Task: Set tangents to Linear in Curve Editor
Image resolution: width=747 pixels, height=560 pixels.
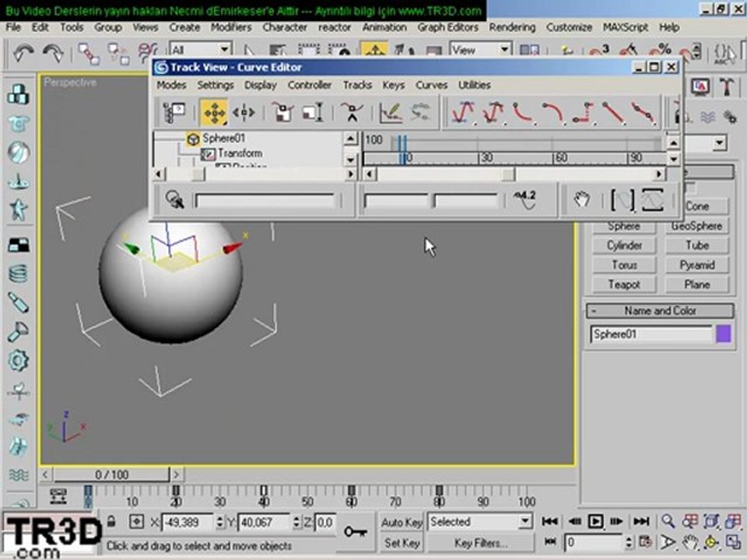Action: 612,113
